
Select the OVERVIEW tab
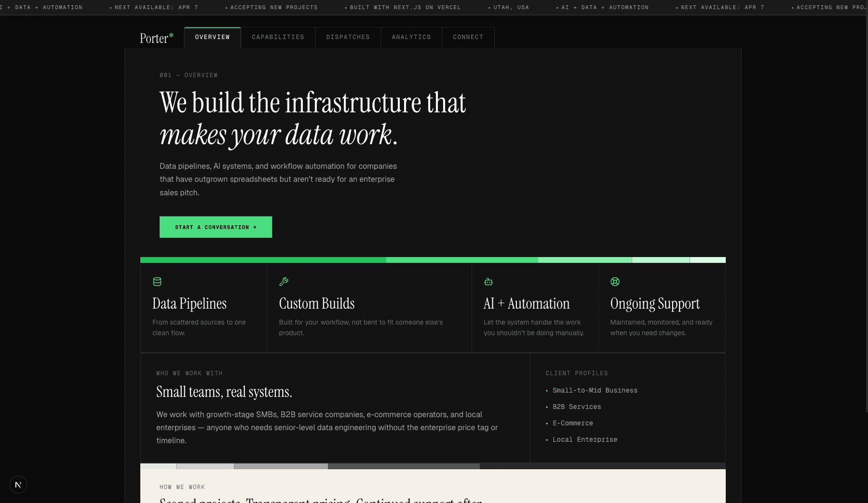point(212,37)
